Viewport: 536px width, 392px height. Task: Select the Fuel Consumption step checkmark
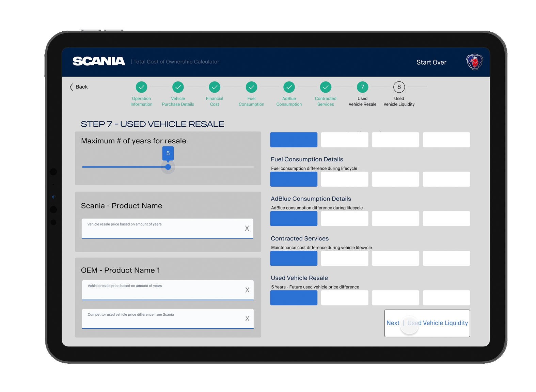tap(251, 87)
